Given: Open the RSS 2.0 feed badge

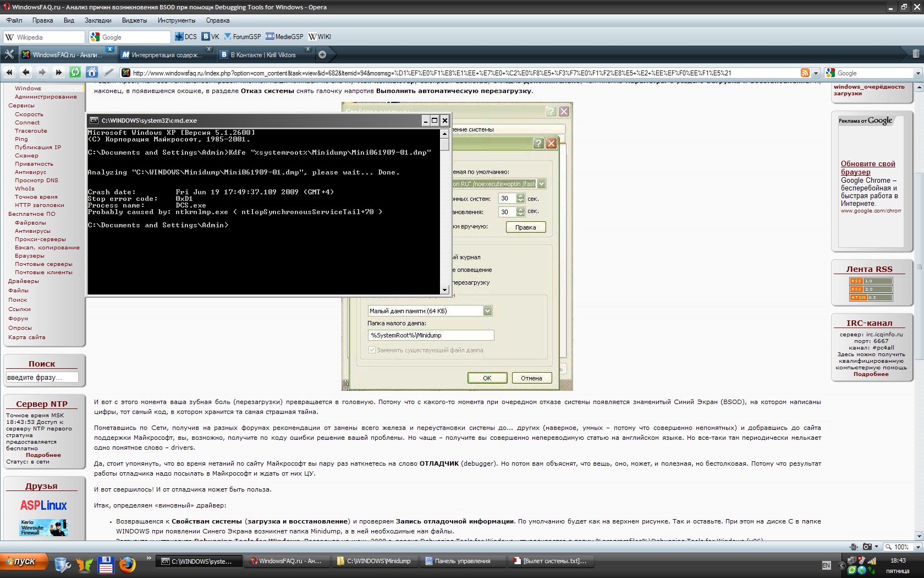Looking at the screenshot, I should tap(871, 289).
